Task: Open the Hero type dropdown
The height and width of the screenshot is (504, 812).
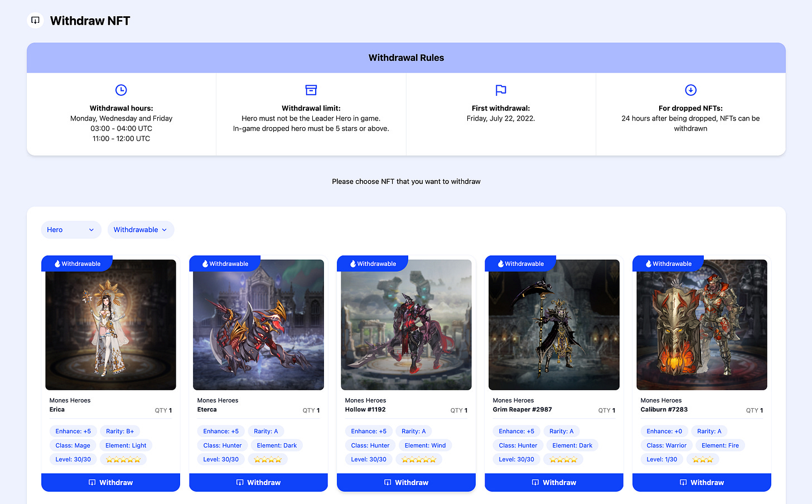Action: click(x=71, y=230)
